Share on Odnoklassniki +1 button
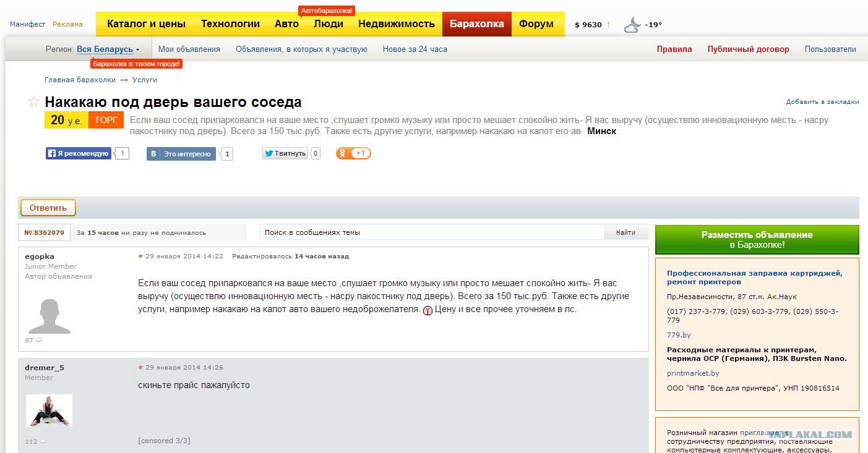This screenshot has height=453, width=868. [x=353, y=153]
